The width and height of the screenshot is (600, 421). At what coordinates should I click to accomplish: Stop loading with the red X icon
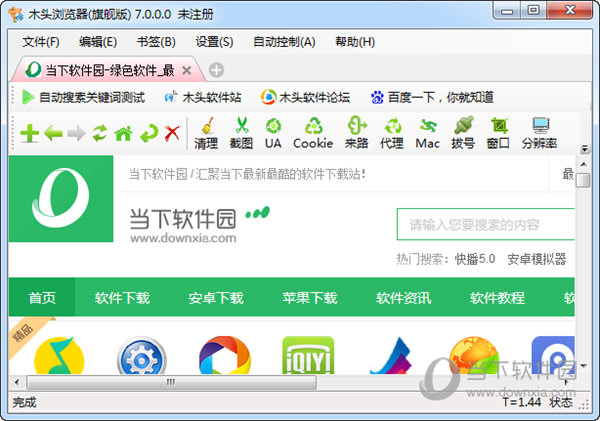[x=172, y=134]
